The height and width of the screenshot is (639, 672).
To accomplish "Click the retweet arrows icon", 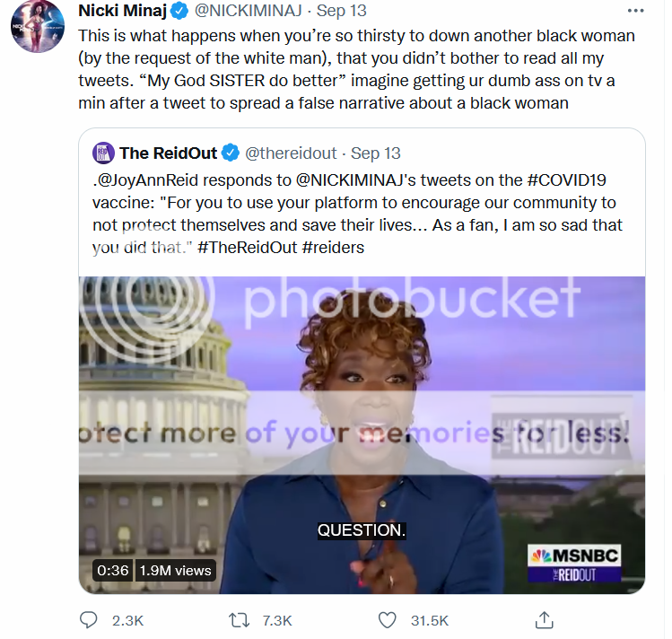I will 239,620.
